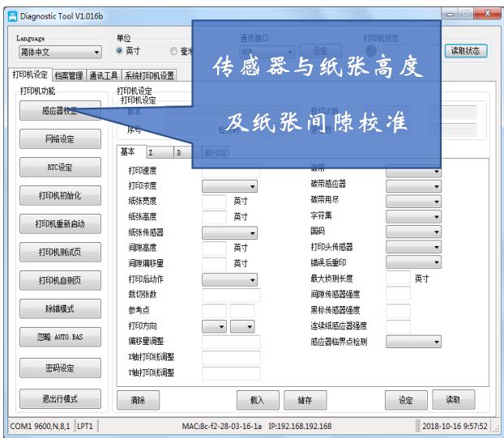504x438 pixels.
Task: Click the 清除 button
Action: tap(139, 400)
